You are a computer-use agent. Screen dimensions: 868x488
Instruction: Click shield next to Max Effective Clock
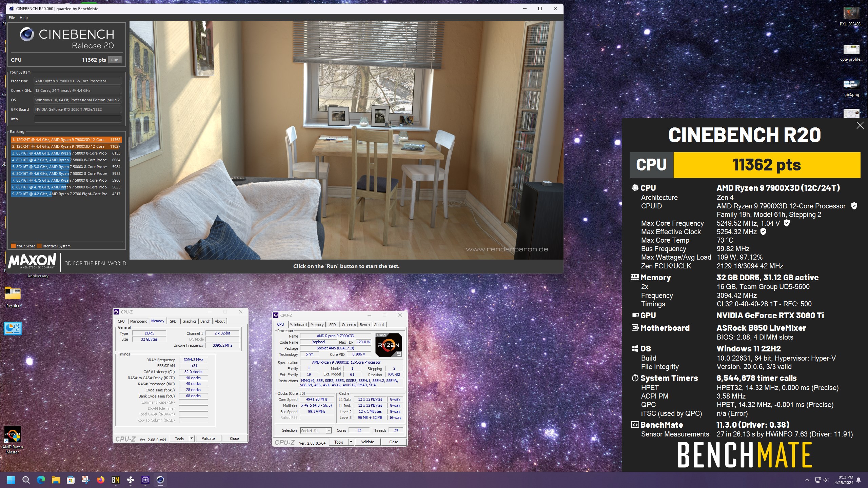point(763,231)
